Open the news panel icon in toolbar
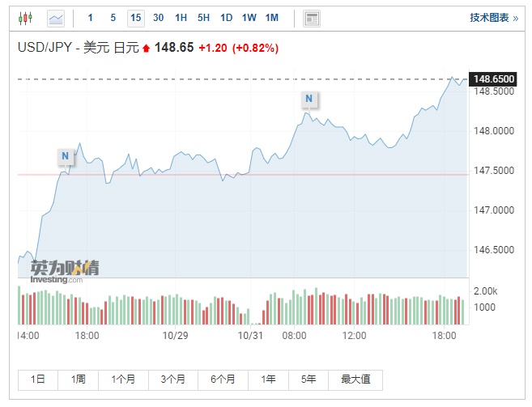This screenshot has height=407, width=532. click(311, 18)
